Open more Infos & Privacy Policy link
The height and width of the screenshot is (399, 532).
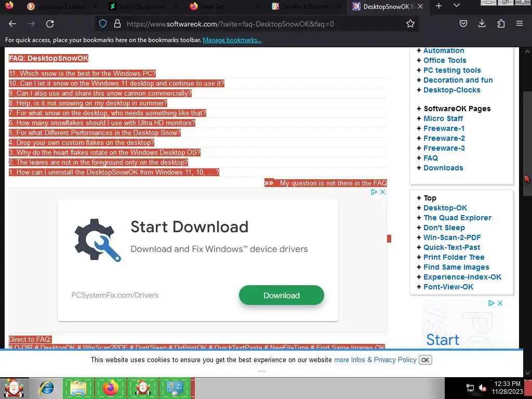[x=375, y=360]
